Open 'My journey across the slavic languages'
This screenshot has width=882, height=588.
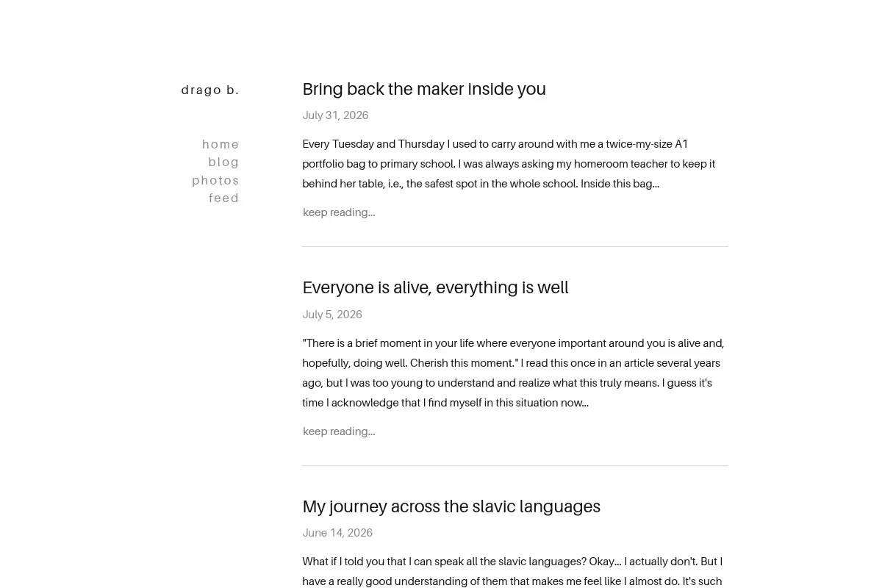[x=451, y=506]
